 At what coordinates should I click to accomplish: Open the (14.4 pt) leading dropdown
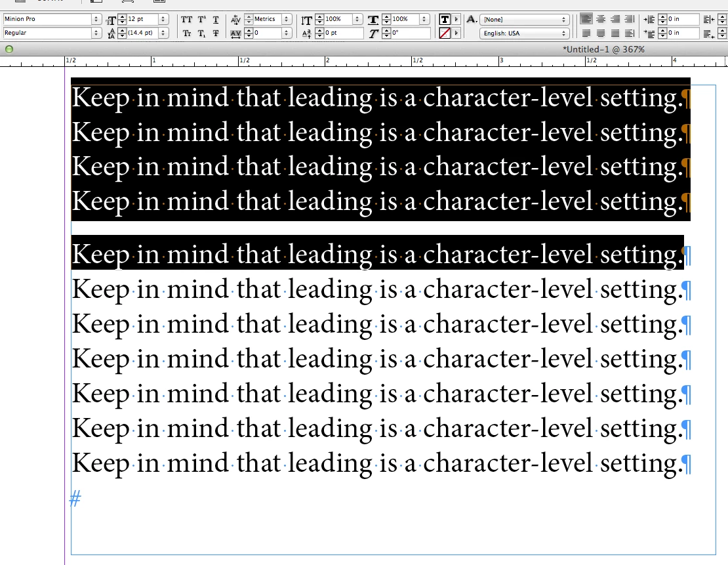(163, 33)
